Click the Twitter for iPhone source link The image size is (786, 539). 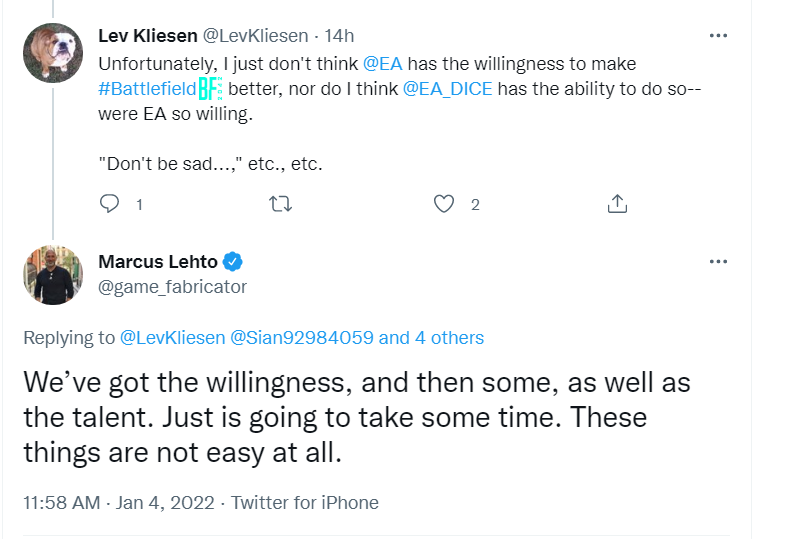click(305, 503)
